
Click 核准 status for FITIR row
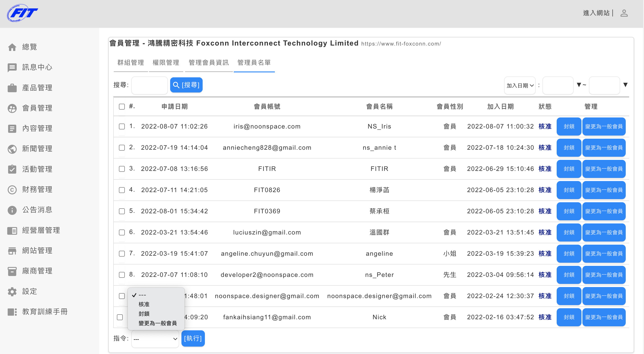click(x=545, y=169)
